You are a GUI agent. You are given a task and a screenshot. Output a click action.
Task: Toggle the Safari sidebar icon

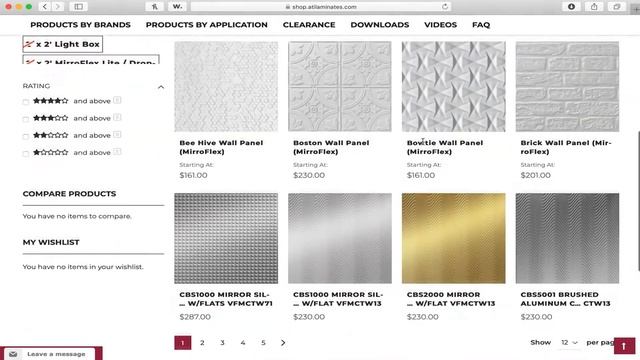tap(78, 7)
